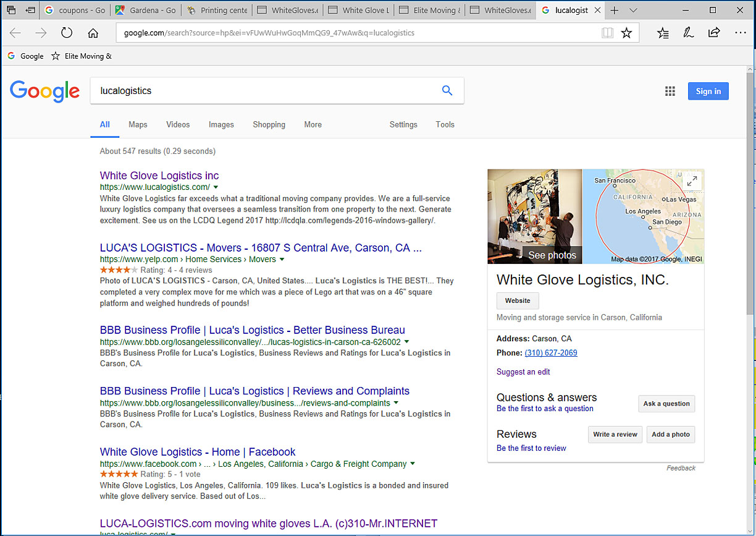
Task: Open LUCA'S LOGISTICS Movers Yelp result
Action: [261, 248]
